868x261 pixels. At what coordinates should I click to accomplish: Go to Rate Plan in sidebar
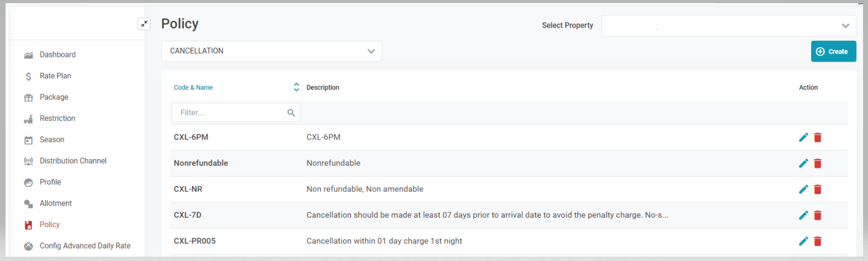point(55,76)
